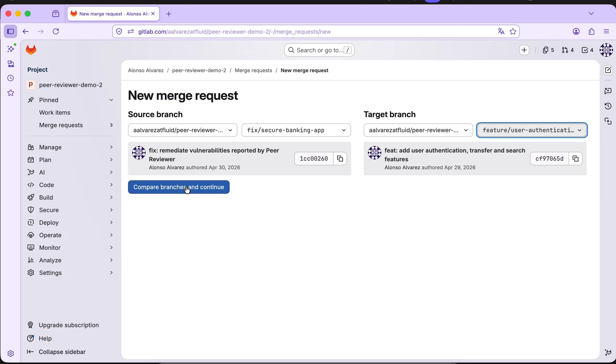The width and height of the screenshot is (616, 364).
Task: Click target commit author avatar
Action: coord(374,153)
